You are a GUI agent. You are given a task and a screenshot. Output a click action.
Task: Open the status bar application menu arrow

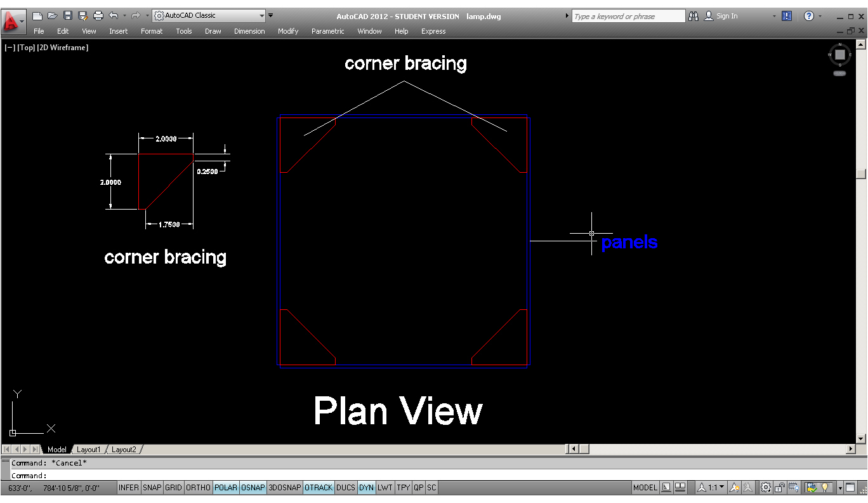(840, 488)
